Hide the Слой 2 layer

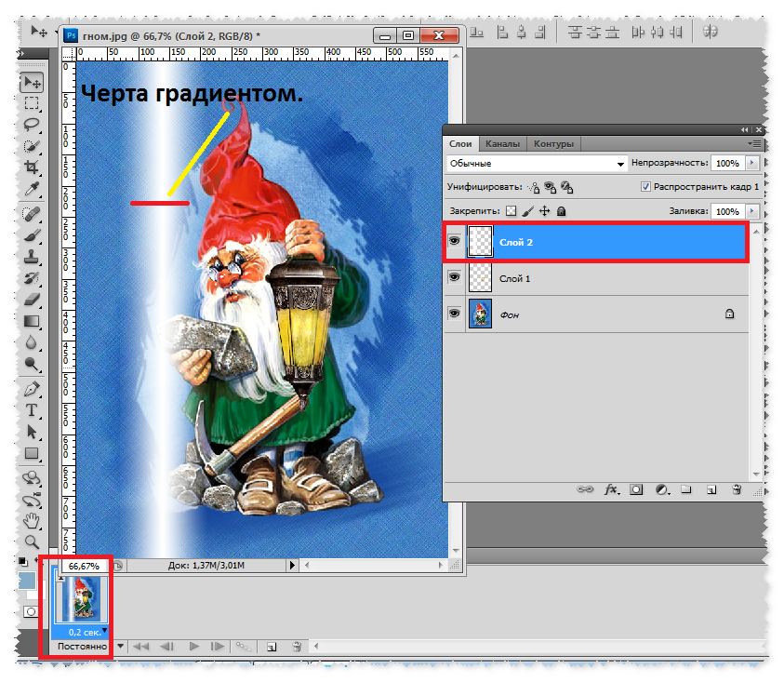click(454, 241)
